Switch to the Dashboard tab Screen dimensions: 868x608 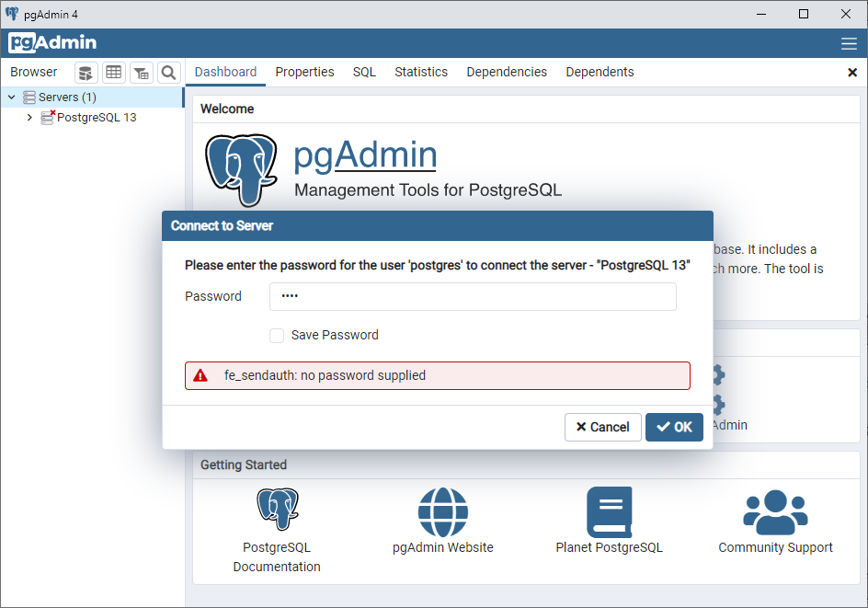[225, 72]
